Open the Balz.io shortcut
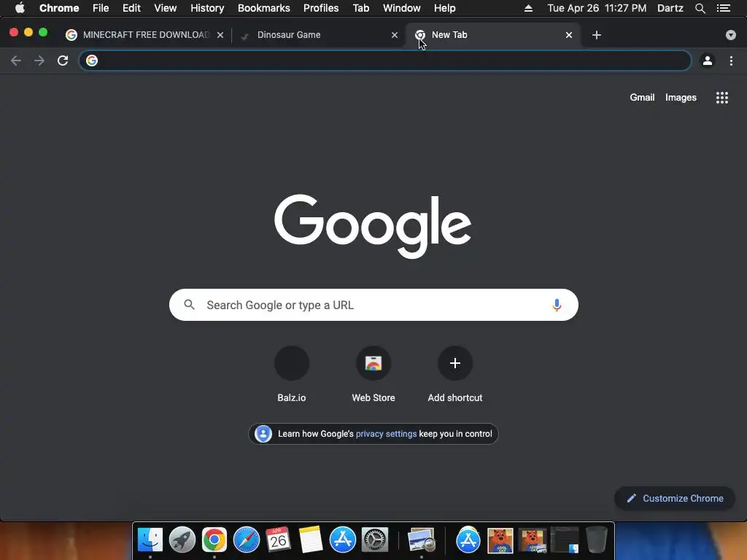 click(x=292, y=375)
